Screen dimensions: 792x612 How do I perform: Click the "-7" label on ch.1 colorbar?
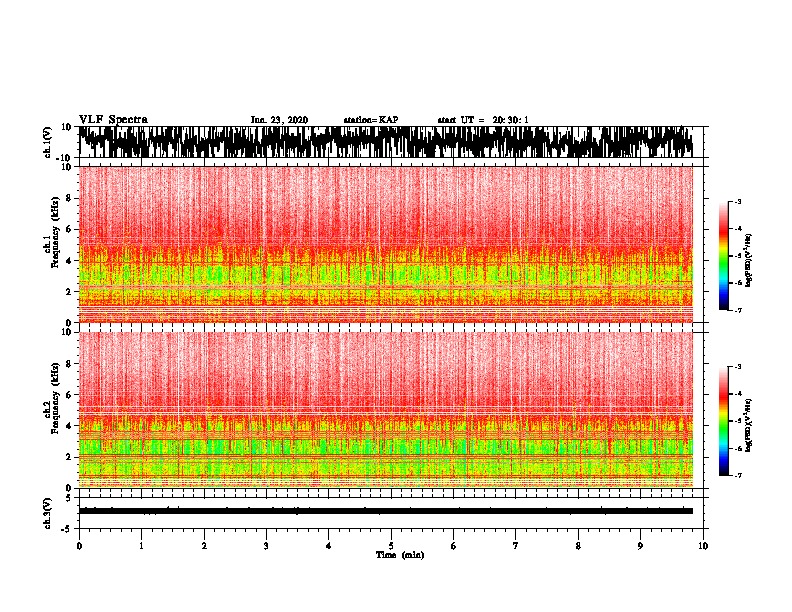[x=737, y=310]
